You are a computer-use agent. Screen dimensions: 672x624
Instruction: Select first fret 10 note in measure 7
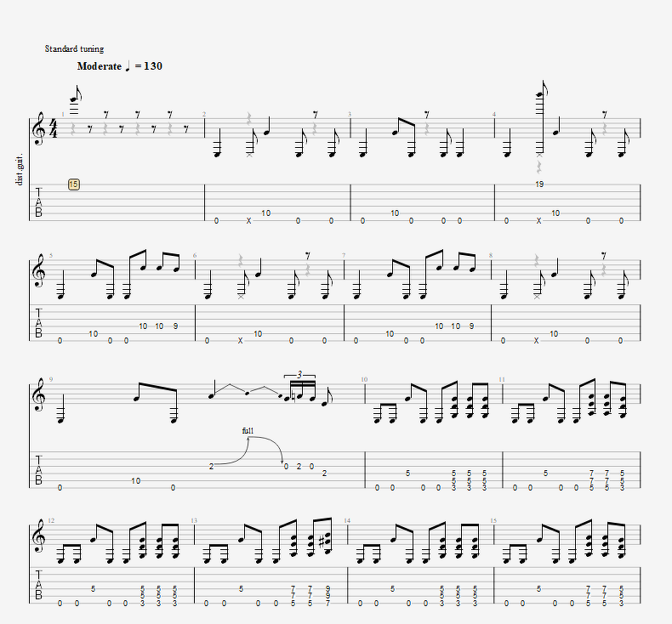point(390,333)
